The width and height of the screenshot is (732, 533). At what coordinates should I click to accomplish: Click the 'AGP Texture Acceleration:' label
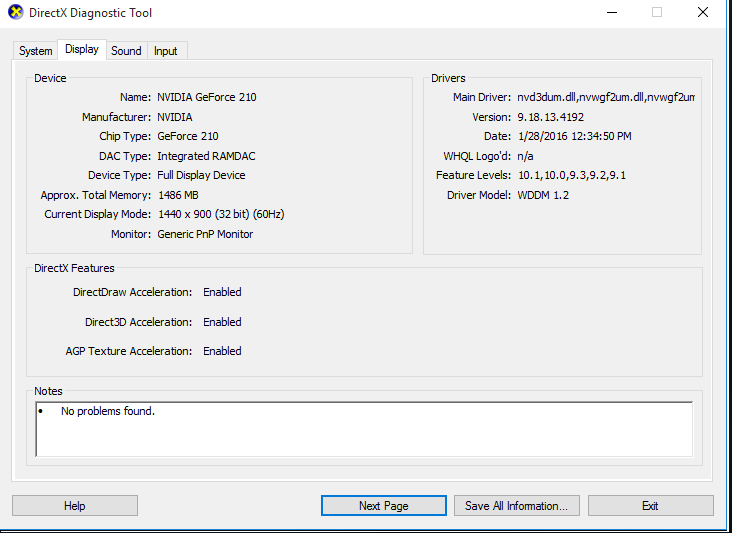pos(129,351)
